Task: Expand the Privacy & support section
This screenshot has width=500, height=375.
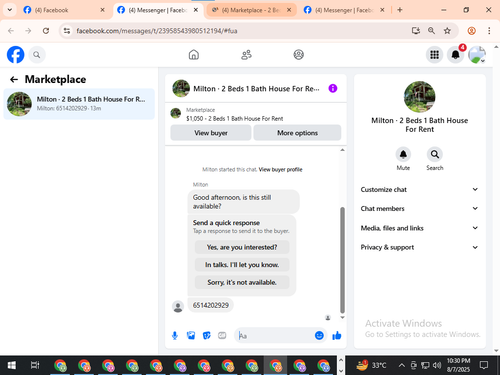Action: point(419,247)
